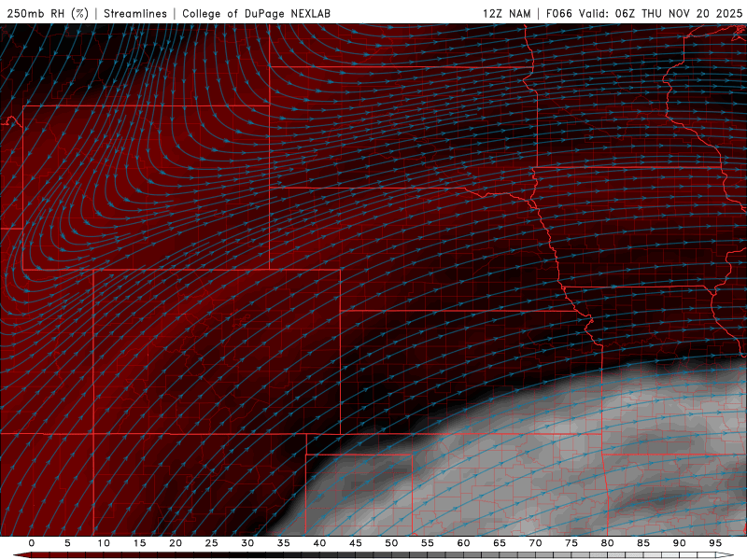This screenshot has width=747, height=560.
Task: Click the "12Z NAM" model run label
Action: coord(506,13)
